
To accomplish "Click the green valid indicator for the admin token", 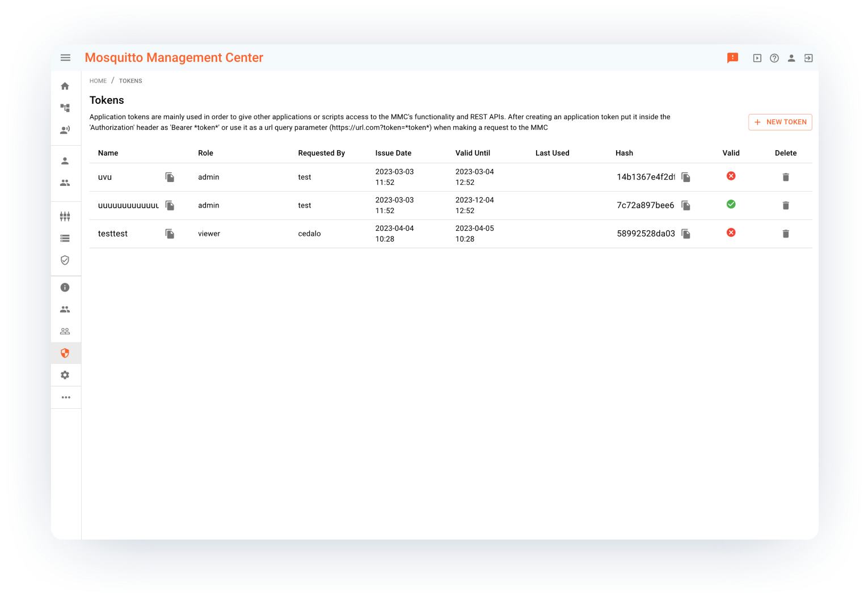I will tap(731, 204).
